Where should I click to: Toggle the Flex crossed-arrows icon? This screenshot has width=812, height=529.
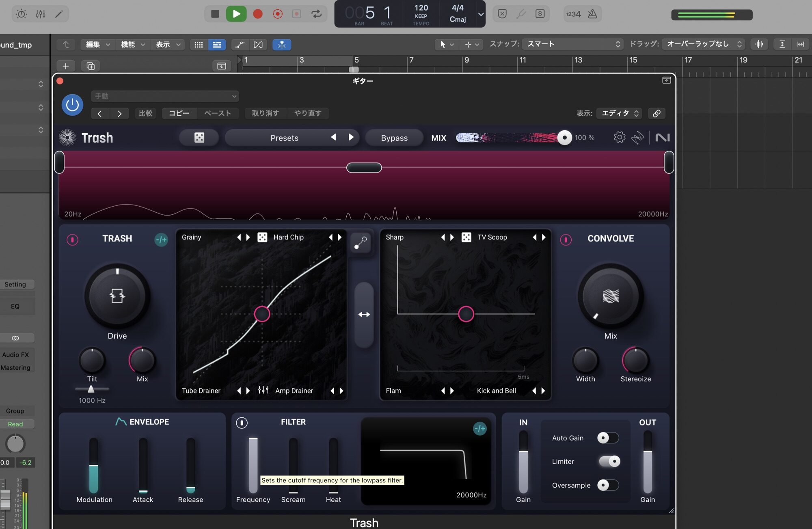(258, 45)
